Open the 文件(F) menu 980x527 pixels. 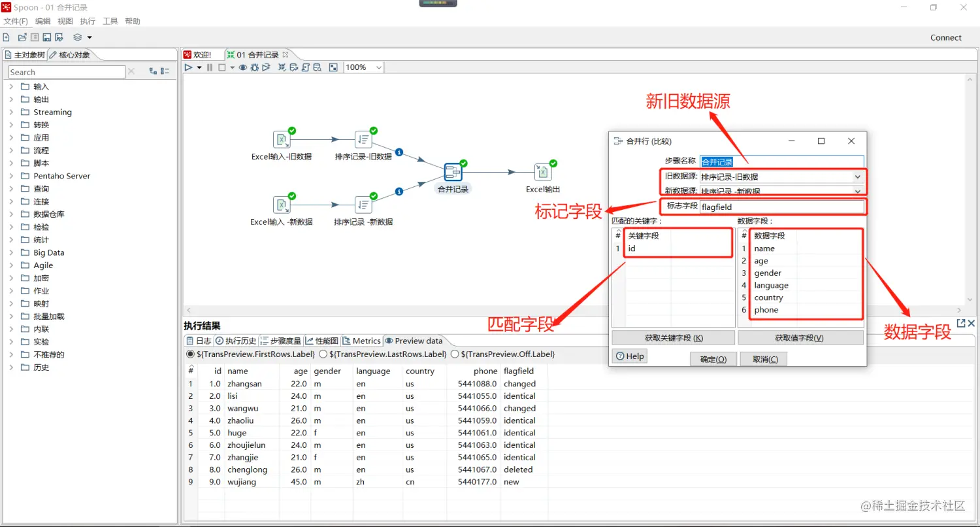tap(16, 22)
